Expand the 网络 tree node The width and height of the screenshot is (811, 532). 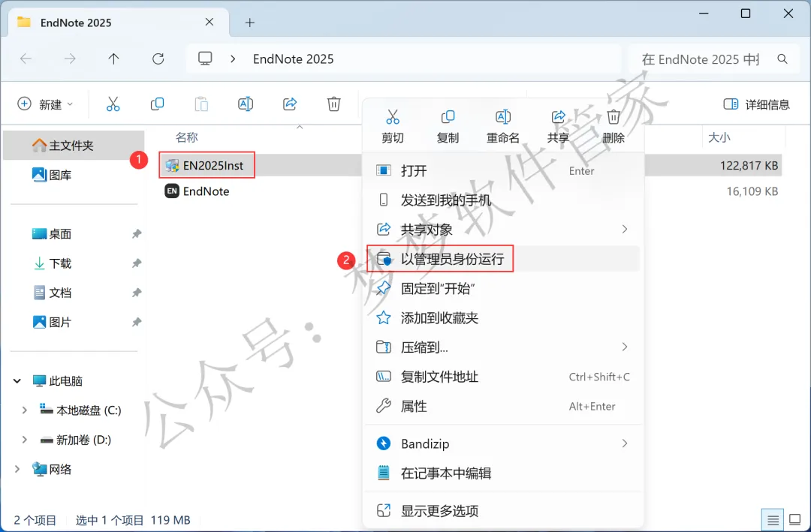17,470
